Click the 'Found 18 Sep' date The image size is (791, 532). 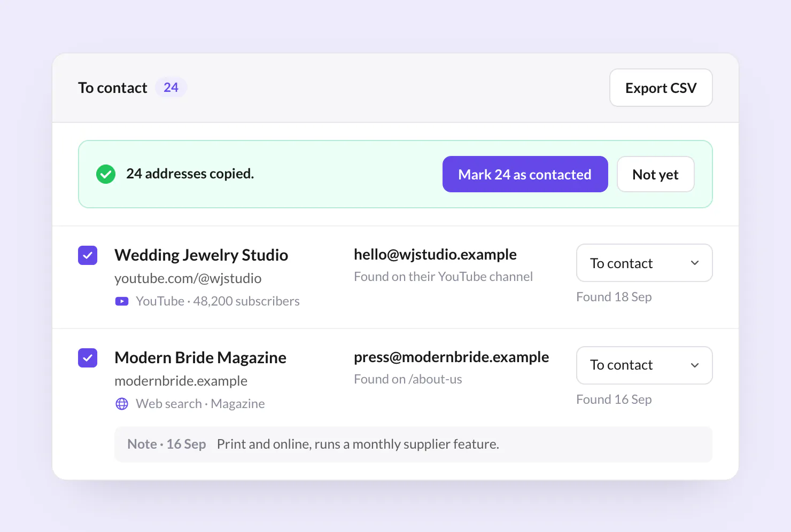tap(614, 297)
